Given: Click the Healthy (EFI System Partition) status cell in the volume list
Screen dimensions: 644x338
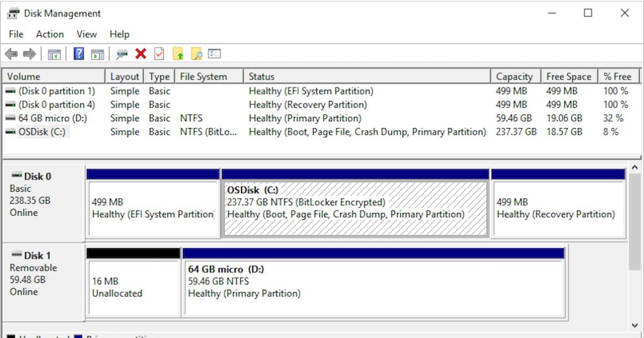Looking at the screenshot, I should (311, 91).
